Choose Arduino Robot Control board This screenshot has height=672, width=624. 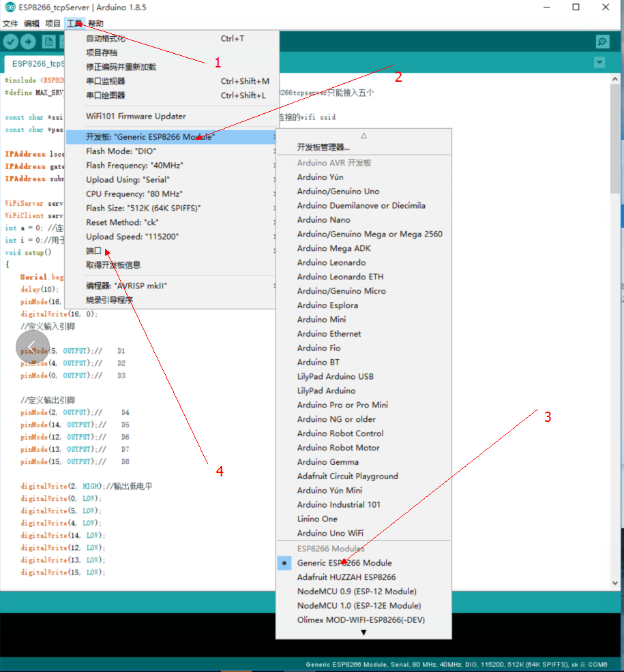(x=363, y=433)
